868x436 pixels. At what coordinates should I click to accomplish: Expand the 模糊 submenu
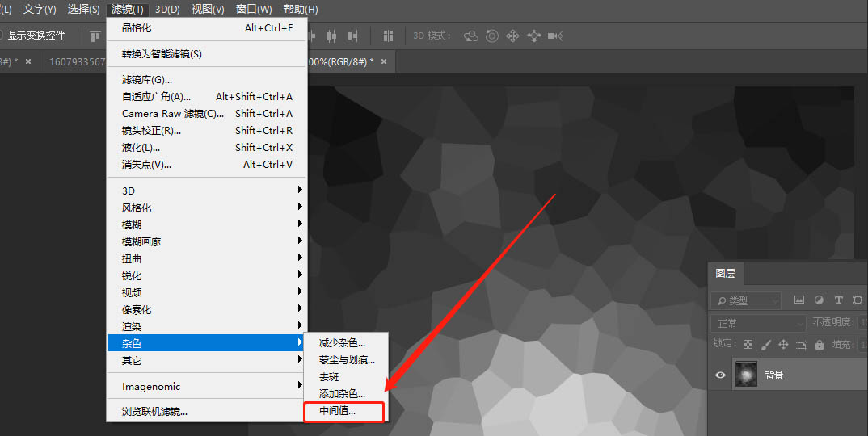206,224
